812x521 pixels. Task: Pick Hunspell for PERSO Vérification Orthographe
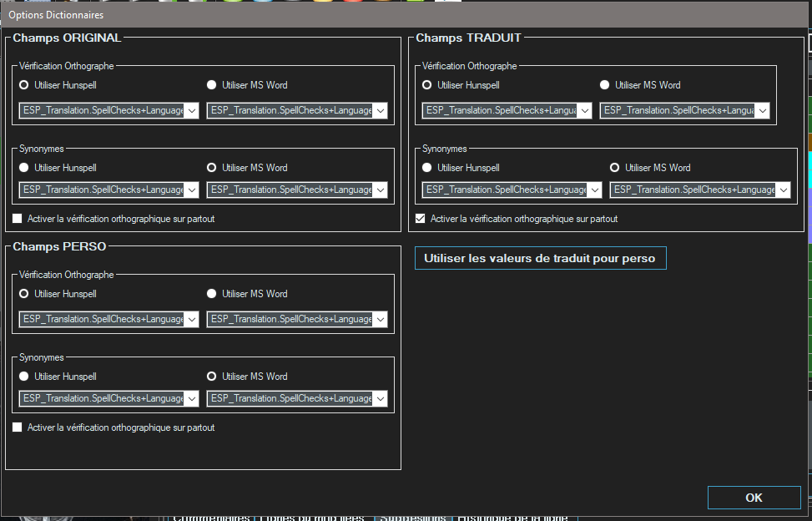[x=24, y=294]
